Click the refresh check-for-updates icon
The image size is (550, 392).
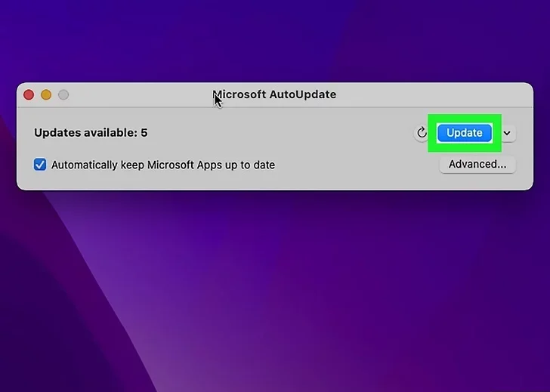(422, 133)
